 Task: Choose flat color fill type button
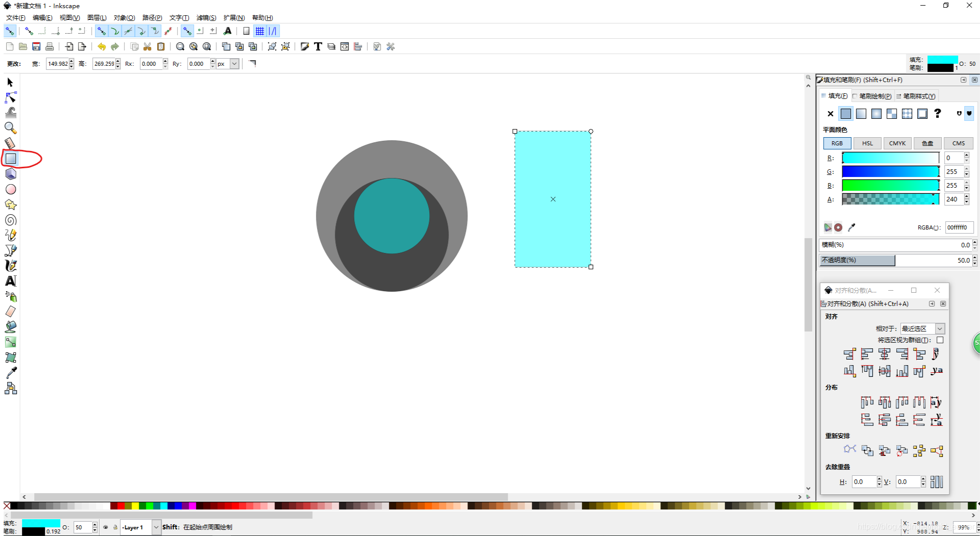click(x=846, y=114)
